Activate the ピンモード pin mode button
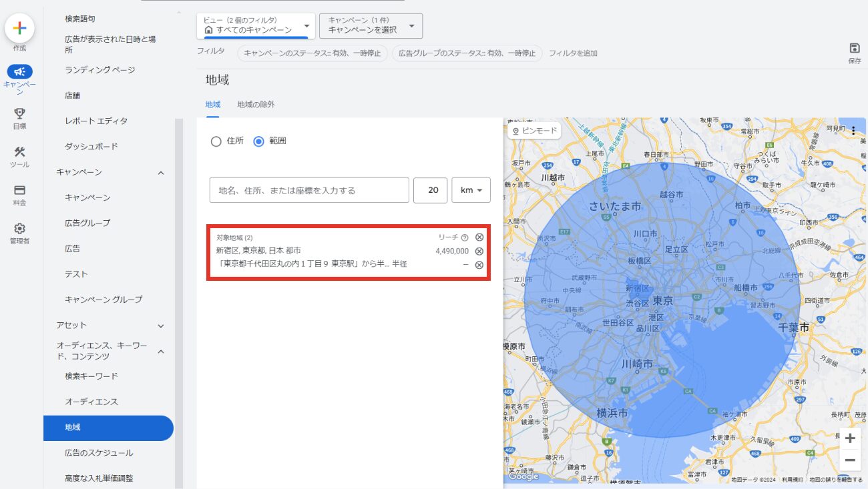 point(534,131)
